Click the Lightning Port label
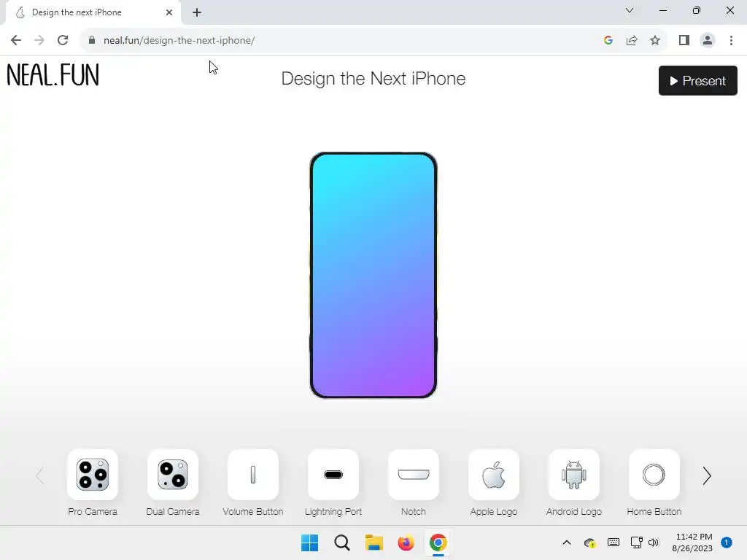Screen dimensions: 747x560 [333, 511]
